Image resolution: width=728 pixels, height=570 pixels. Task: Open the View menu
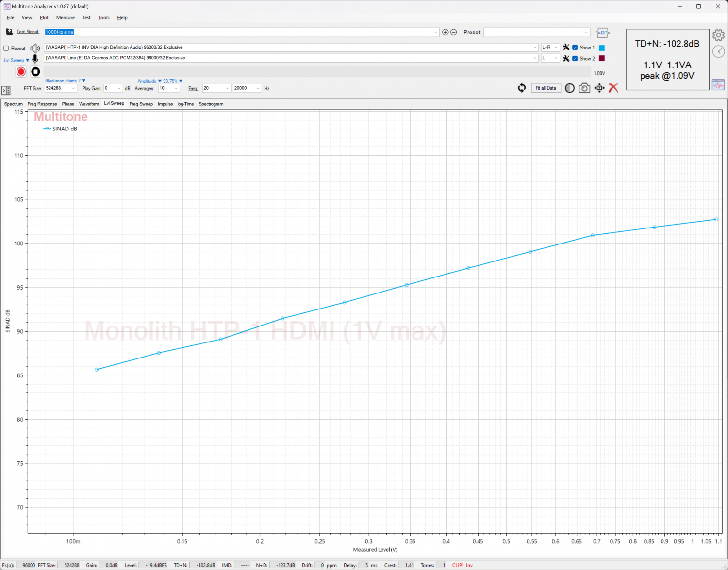tap(27, 18)
